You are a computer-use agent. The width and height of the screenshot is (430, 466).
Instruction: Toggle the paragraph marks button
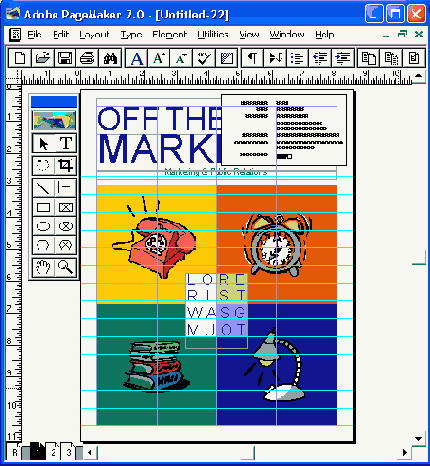[252, 58]
